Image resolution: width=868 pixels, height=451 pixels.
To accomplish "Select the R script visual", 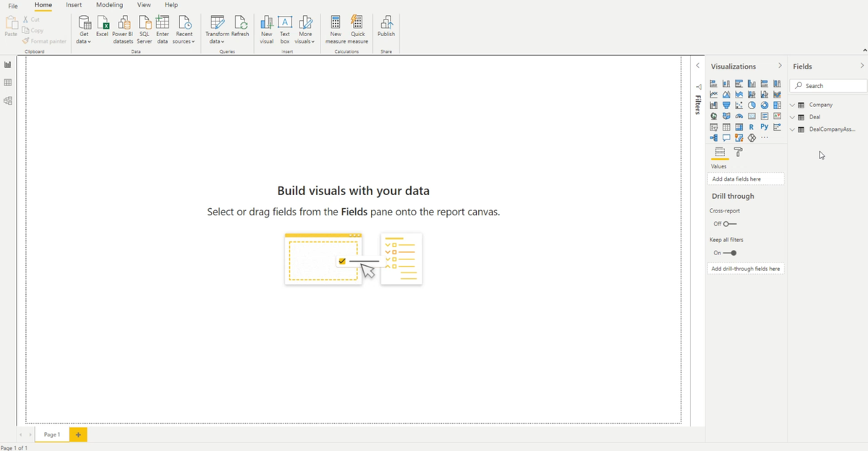I will [752, 126].
